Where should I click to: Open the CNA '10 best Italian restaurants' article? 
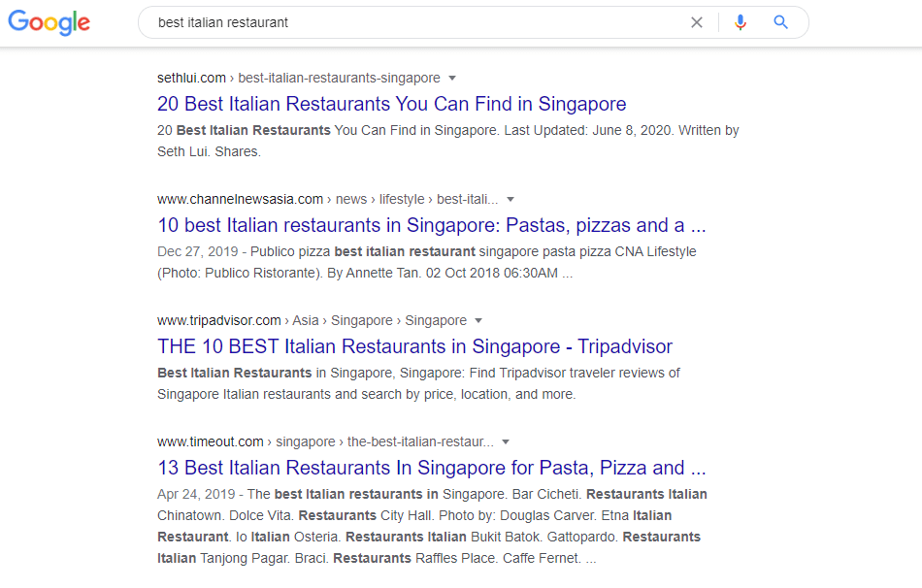pos(432,225)
